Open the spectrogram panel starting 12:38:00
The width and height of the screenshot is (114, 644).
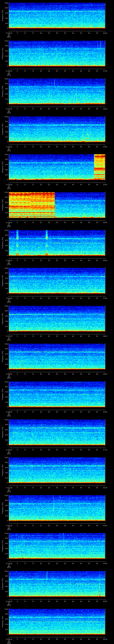pyautogui.click(x=57, y=357)
